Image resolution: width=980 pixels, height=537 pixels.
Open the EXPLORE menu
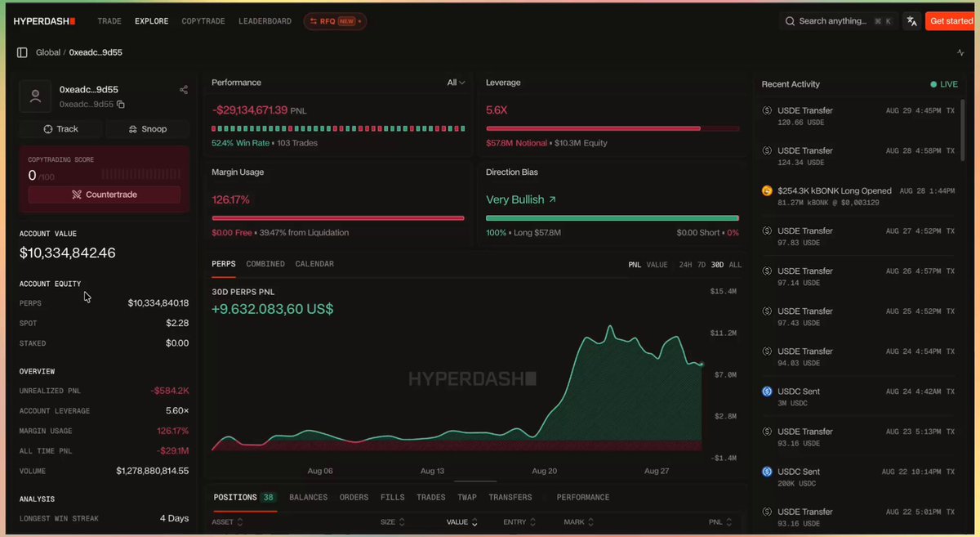pyautogui.click(x=151, y=21)
